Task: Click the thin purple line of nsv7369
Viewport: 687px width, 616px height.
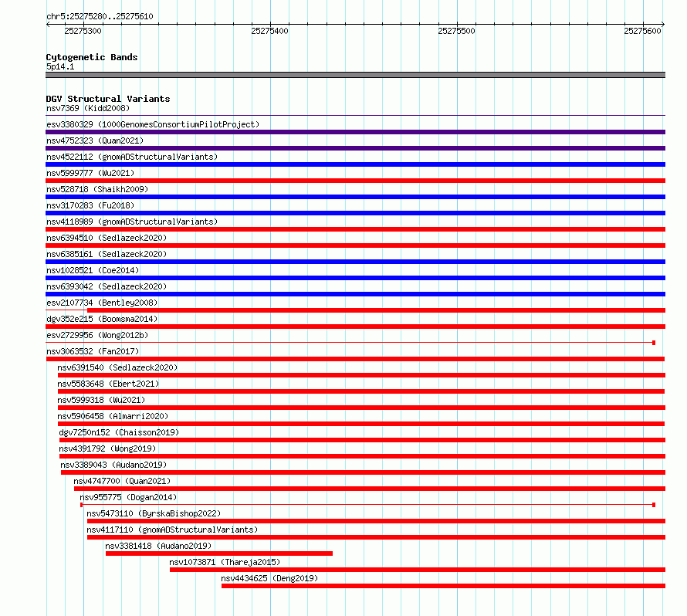Action: tap(355, 116)
